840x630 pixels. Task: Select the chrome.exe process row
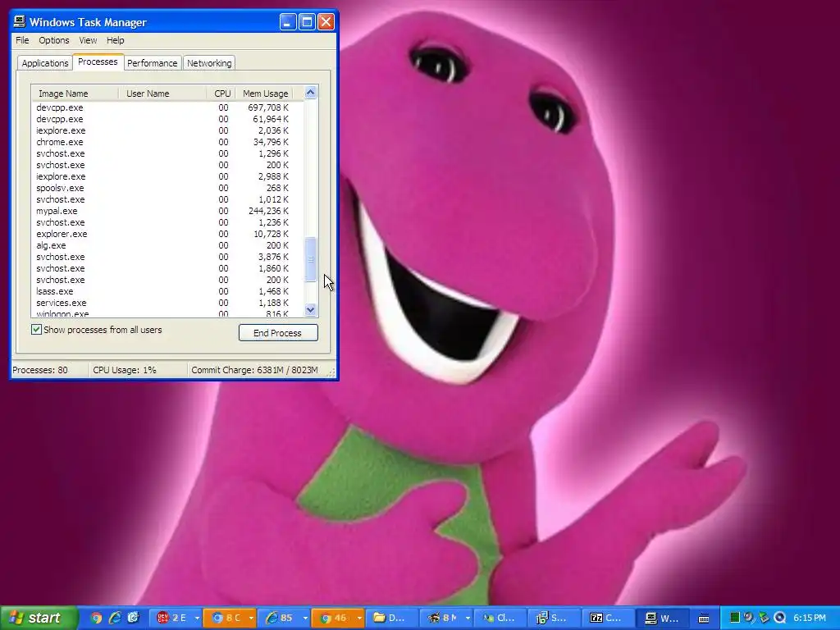(x=167, y=142)
